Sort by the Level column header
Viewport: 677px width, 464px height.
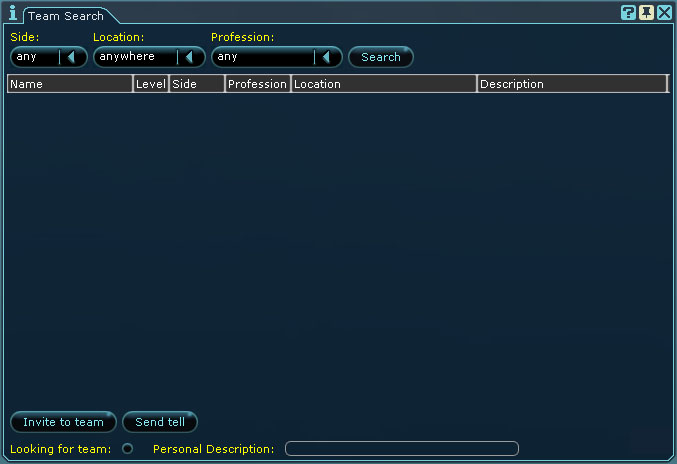[x=151, y=84]
